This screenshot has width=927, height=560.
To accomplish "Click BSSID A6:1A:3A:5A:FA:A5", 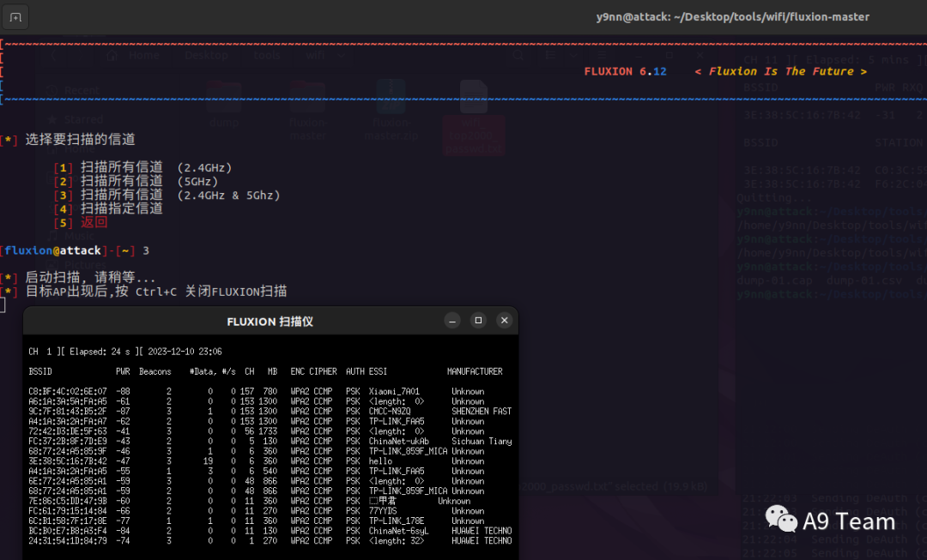I will (x=68, y=401).
